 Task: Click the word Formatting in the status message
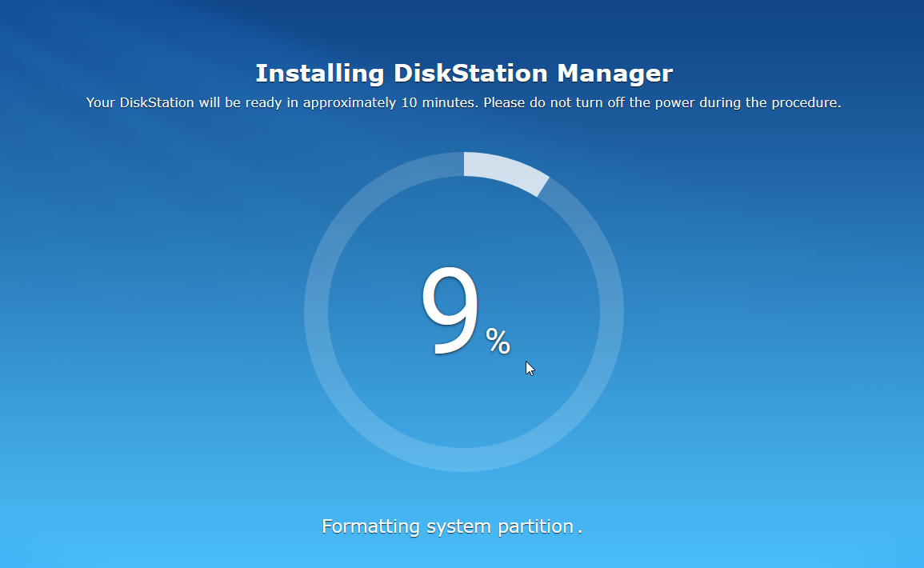[370, 526]
